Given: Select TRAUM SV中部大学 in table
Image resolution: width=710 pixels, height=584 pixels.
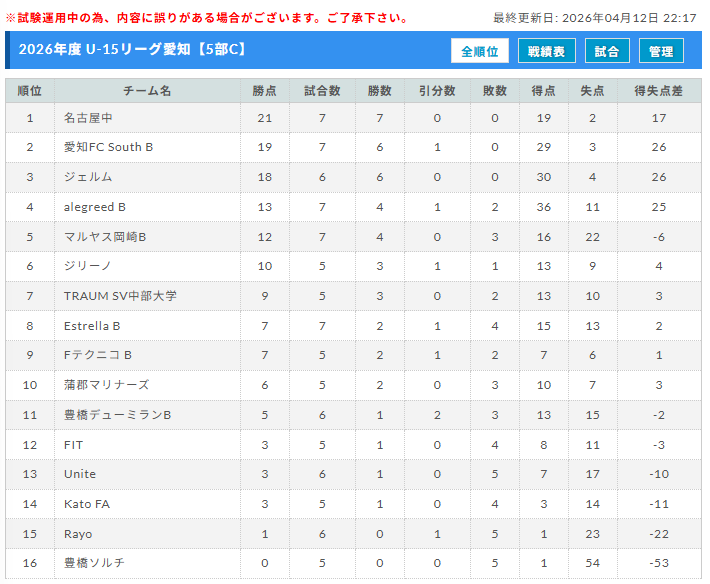Looking at the screenshot, I should pyautogui.click(x=120, y=296).
